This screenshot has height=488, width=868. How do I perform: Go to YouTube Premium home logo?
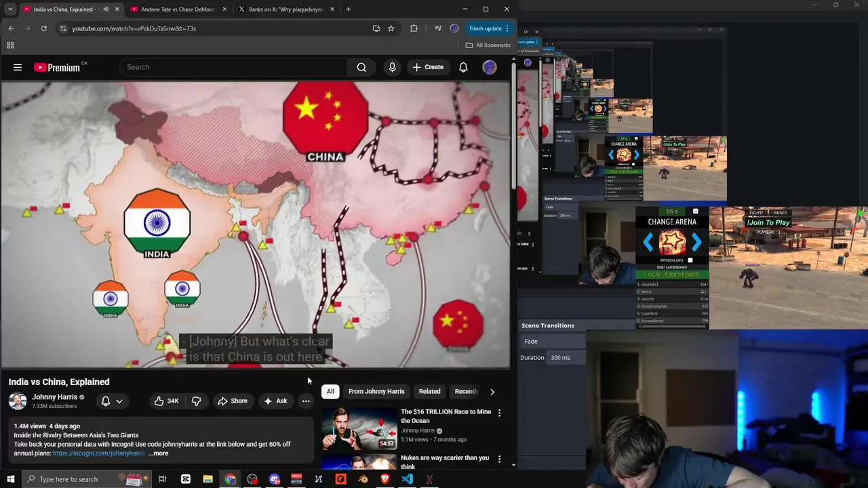(x=58, y=67)
